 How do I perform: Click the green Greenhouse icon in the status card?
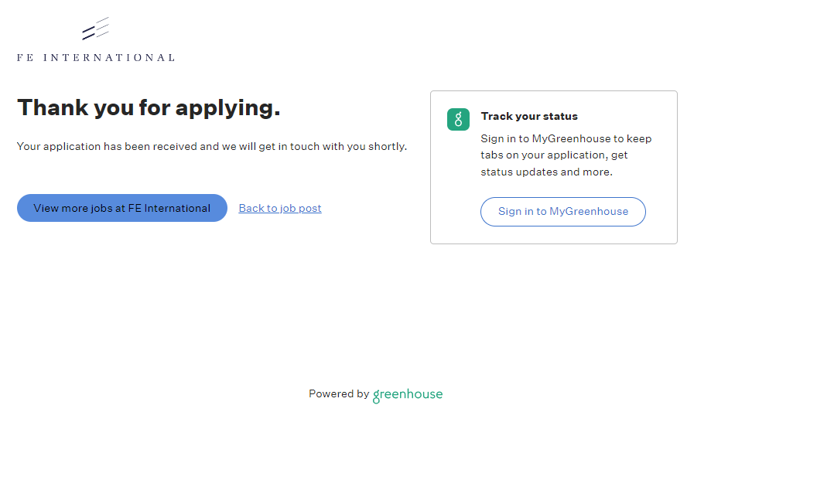coord(458,119)
